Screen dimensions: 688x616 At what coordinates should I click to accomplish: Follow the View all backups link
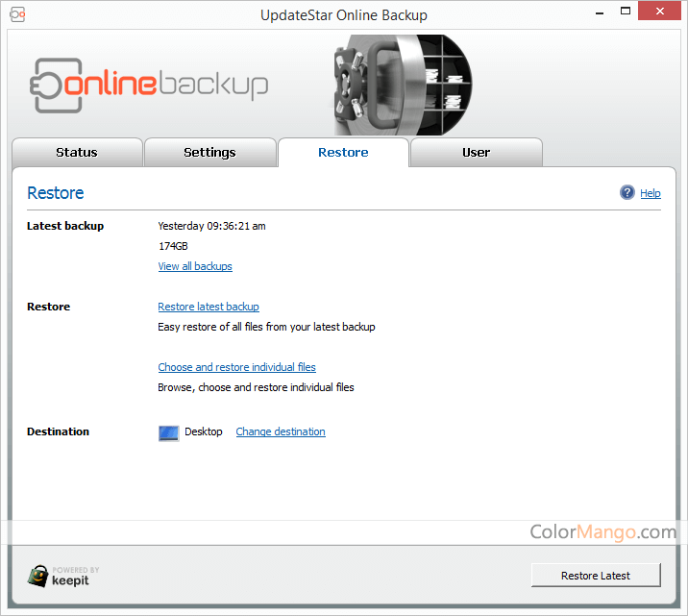pyautogui.click(x=195, y=266)
